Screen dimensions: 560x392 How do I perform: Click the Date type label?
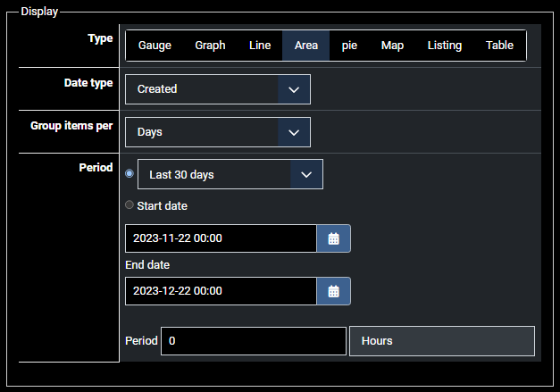coord(88,83)
